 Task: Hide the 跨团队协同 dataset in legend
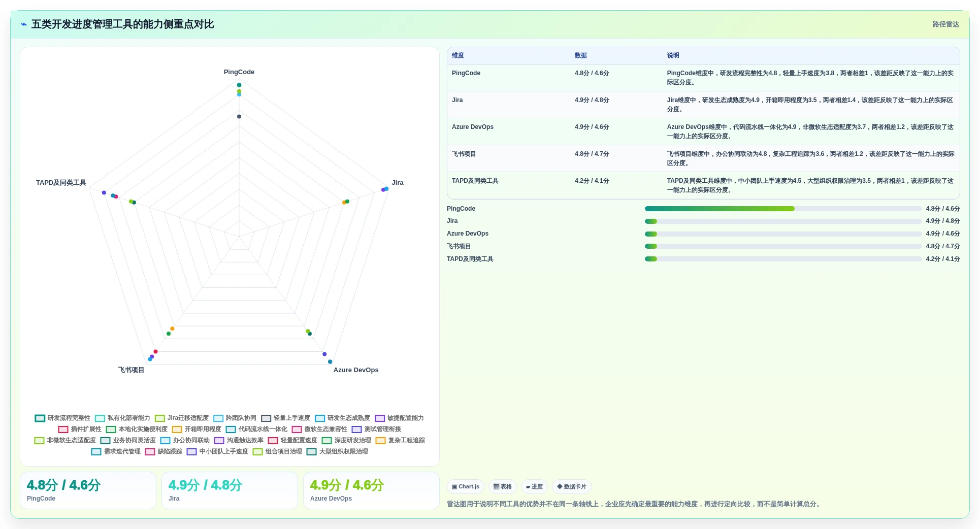pos(235,418)
